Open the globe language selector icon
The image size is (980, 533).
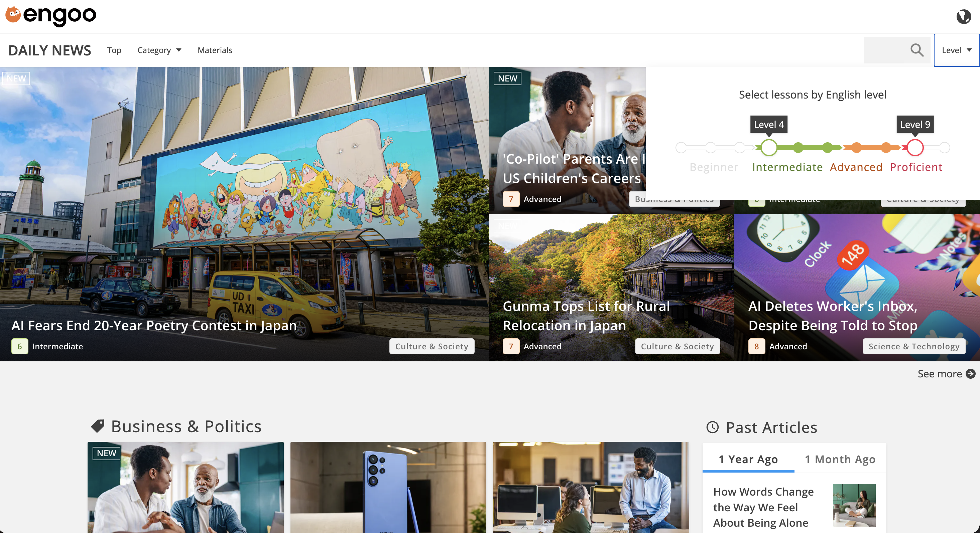pyautogui.click(x=963, y=17)
